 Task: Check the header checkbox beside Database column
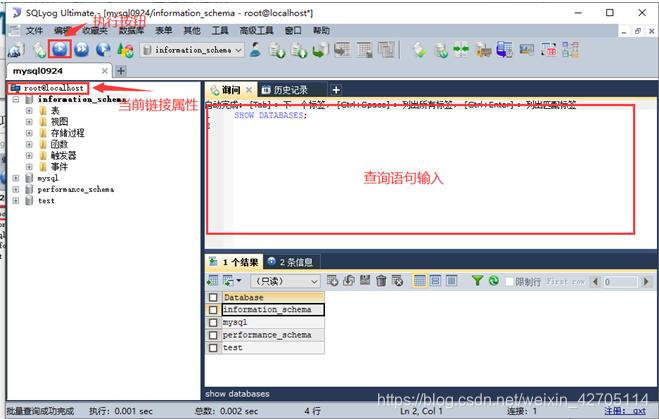tap(213, 297)
